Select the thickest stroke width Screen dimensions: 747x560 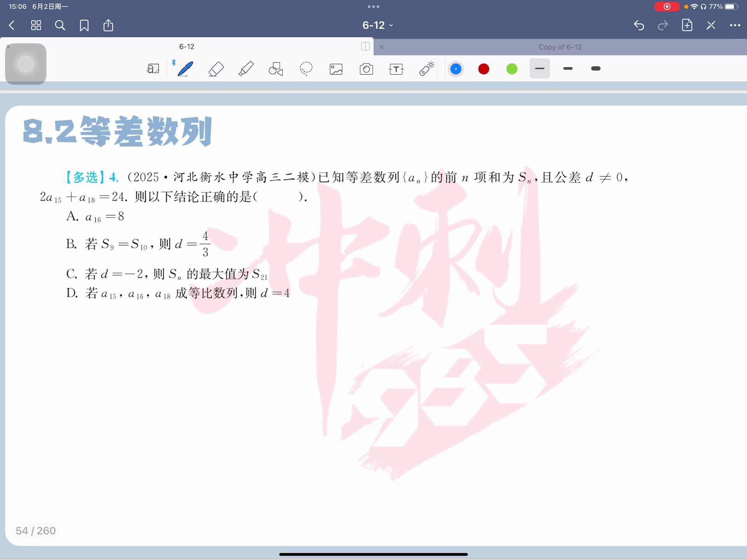(x=596, y=69)
